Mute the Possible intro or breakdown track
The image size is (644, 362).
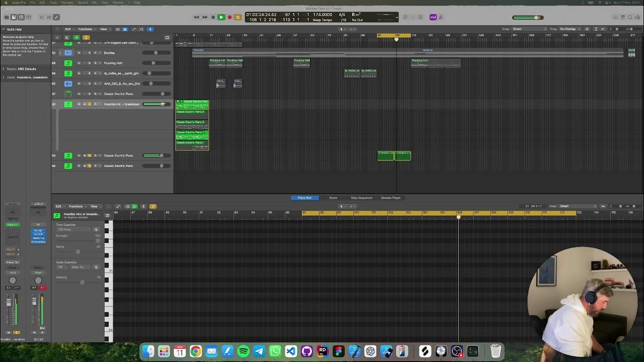[84, 104]
